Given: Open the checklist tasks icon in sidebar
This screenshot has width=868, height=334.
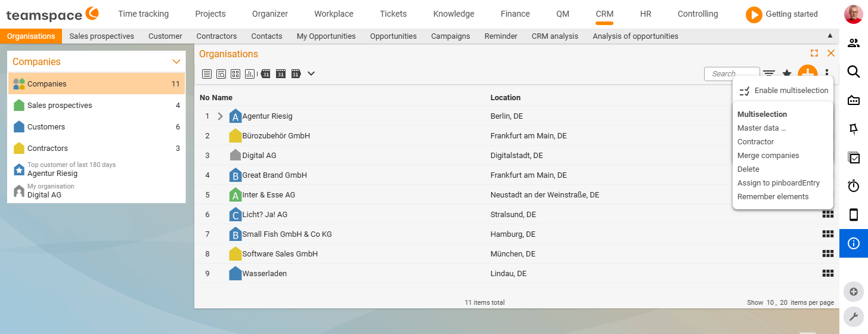Looking at the screenshot, I should click(854, 157).
